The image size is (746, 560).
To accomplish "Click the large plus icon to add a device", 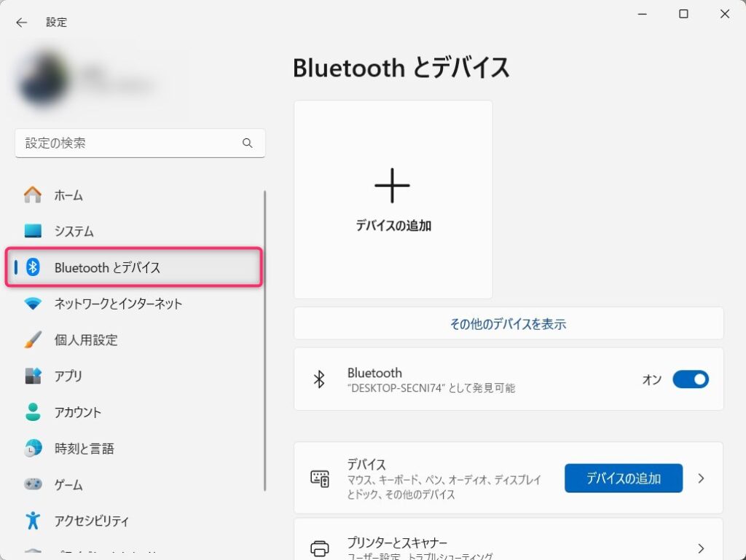I will click(x=393, y=185).
